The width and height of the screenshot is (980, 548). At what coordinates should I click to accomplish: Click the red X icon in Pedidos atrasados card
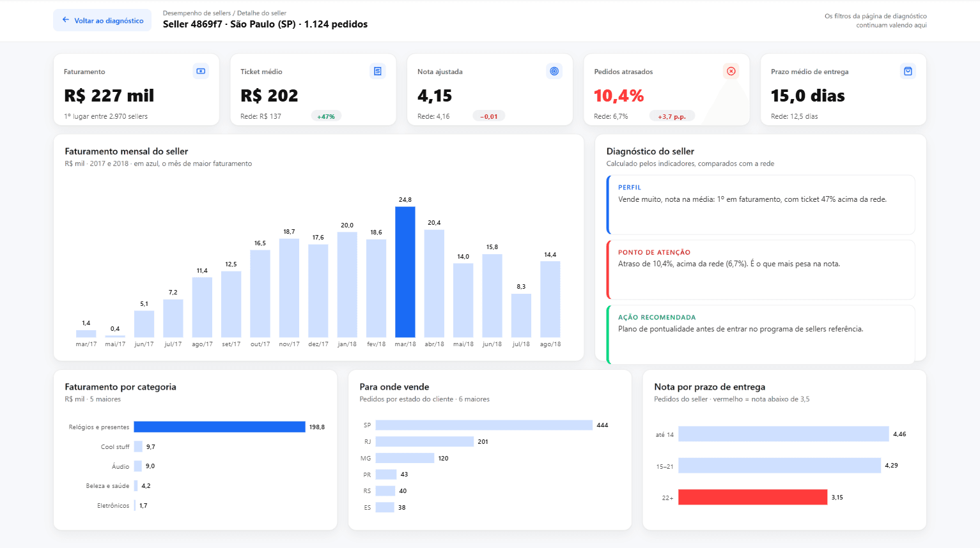pyautogui.click(x=731, y=71)
